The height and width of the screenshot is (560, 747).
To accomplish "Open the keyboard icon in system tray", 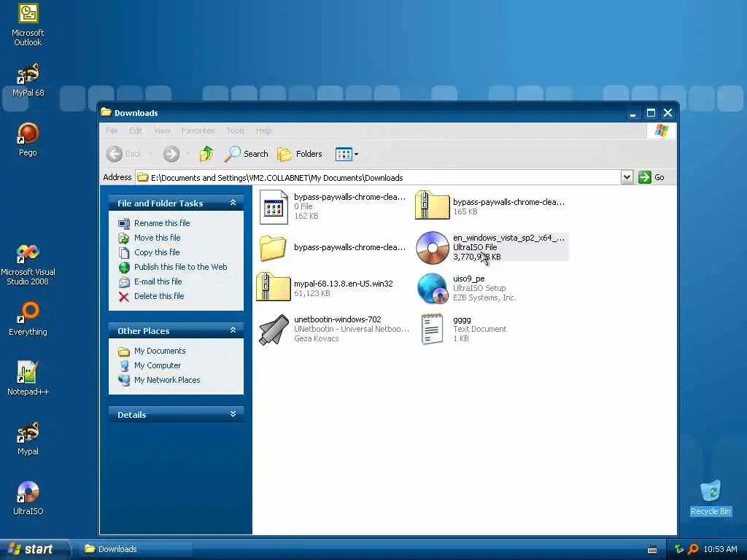I will tap(652, 550).
